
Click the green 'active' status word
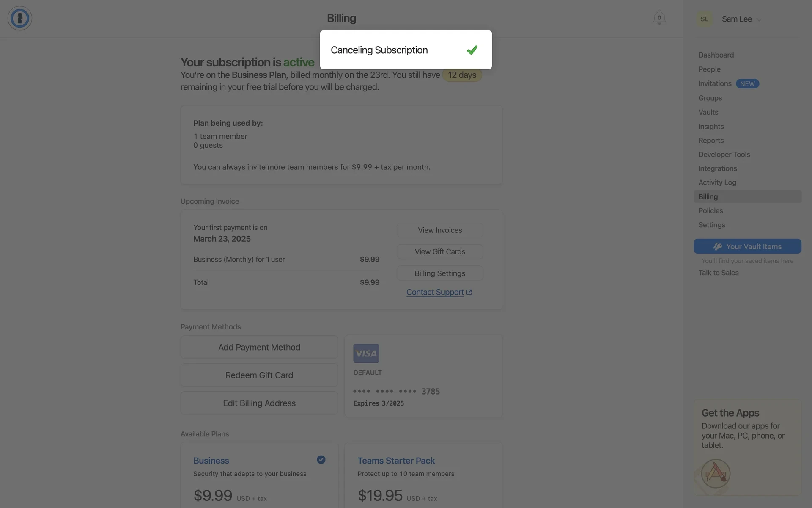299,62
